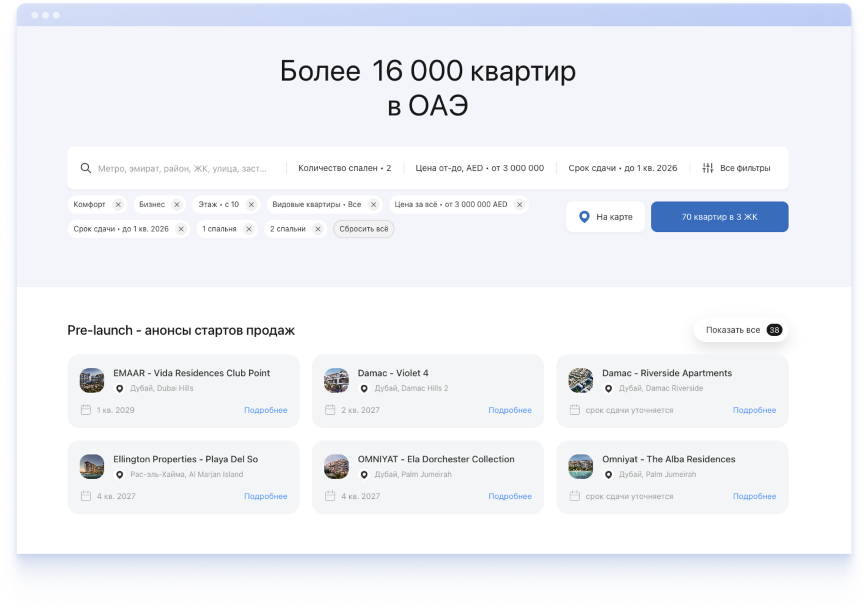Remove the Видовые квартиры filter chip
The width and height of the screenshot is (868, 611).
374,205
